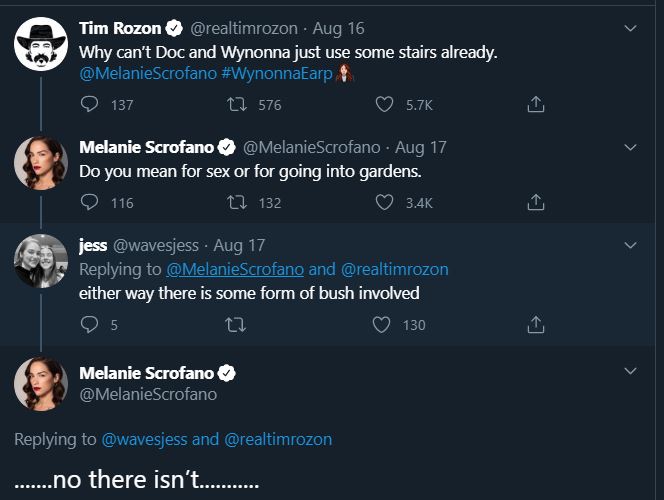The height and width of the screenshot is (500, 664).
Task: Reply to Melanie Scrofano's gardens tweet
Action: click(x=89, y=202)
